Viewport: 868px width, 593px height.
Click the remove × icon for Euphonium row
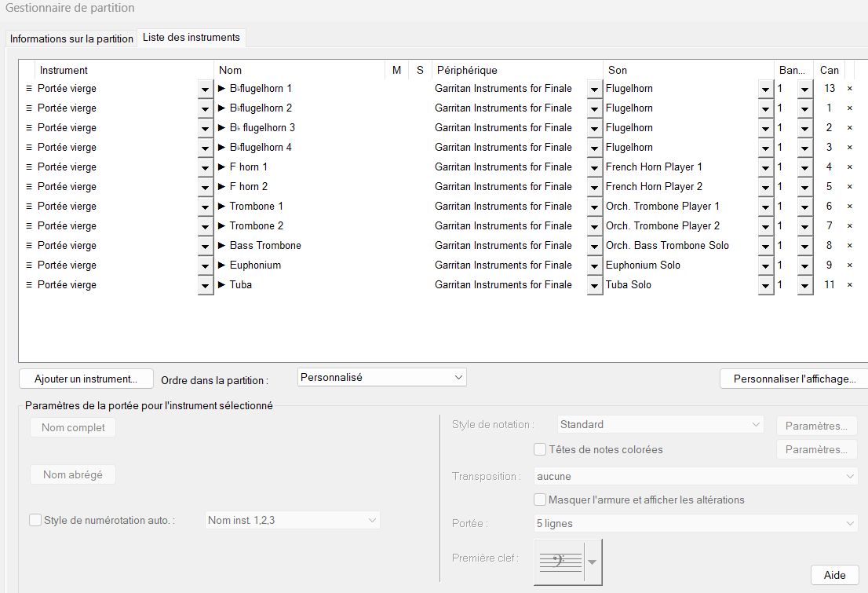click(x=849, y=265)
